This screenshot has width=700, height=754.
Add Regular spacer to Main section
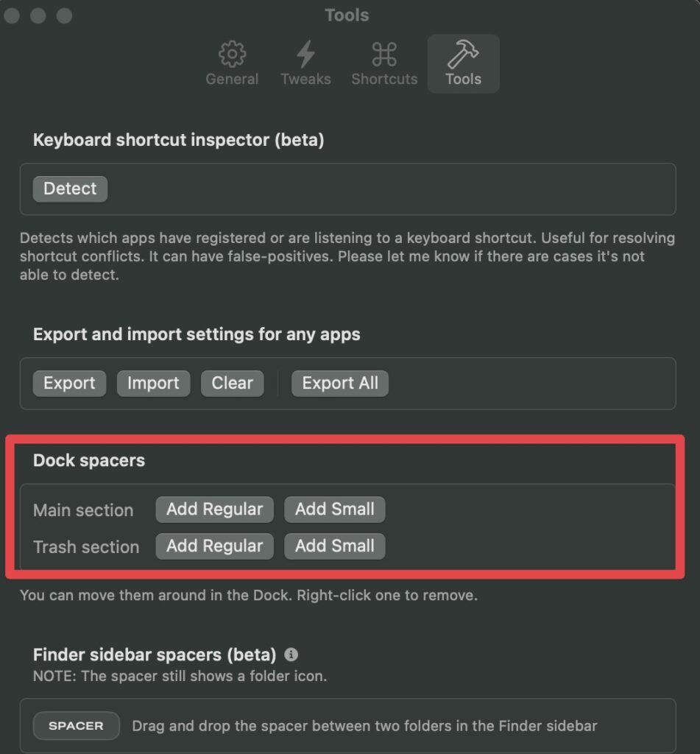coord(214,510)
